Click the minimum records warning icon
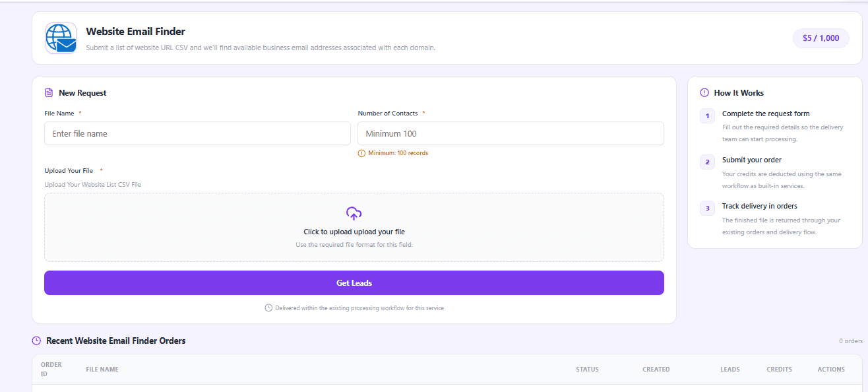868x392 pixels. (x=361, y=153)
